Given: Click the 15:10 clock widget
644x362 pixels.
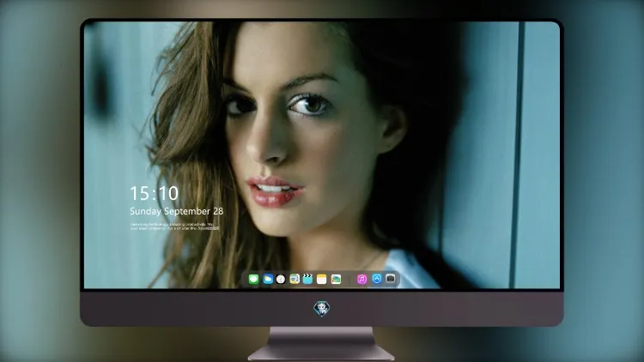Looking at the screenshot, I should point(155,193).
